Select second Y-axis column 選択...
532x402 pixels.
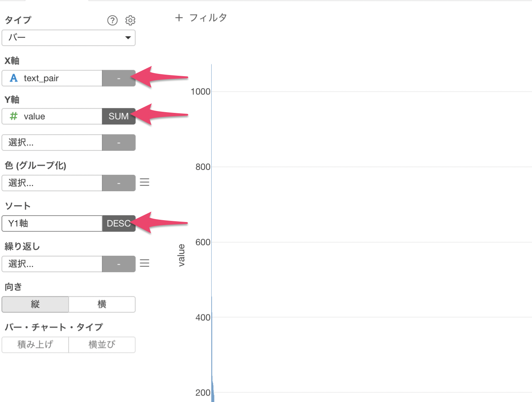[x=52, y=142]
